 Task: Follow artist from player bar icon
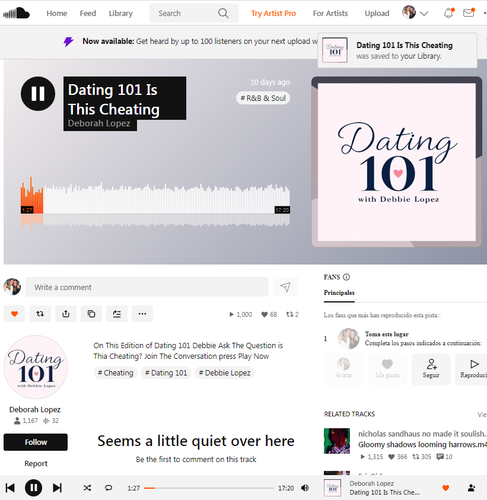(471, 488)
